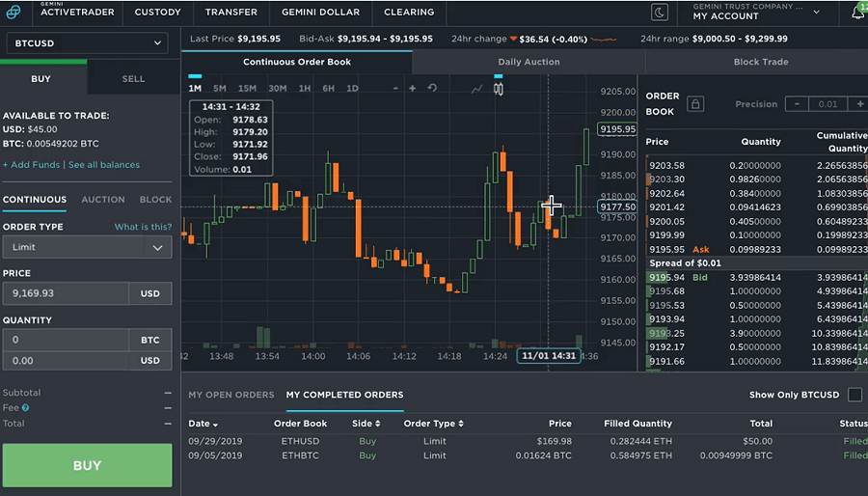This screenshot has height=496, width=868.
Task: Increase order book precision with plus
Action: pos(859,104)
